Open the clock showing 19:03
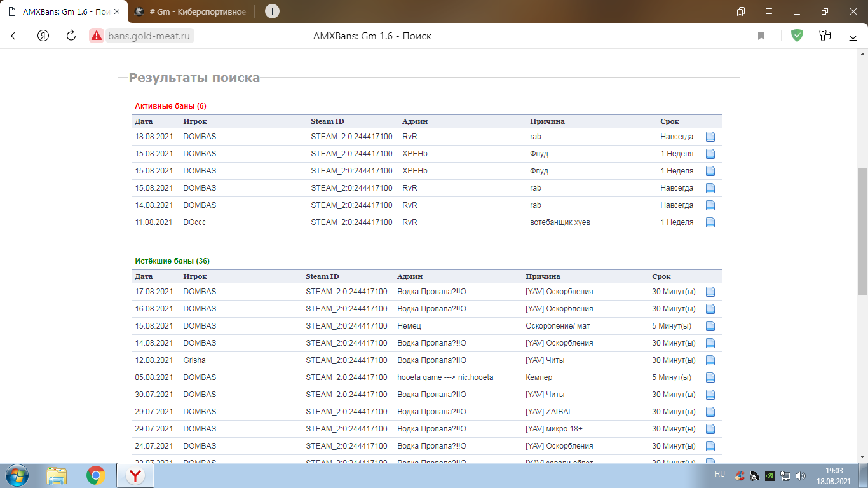 point(834,475)
